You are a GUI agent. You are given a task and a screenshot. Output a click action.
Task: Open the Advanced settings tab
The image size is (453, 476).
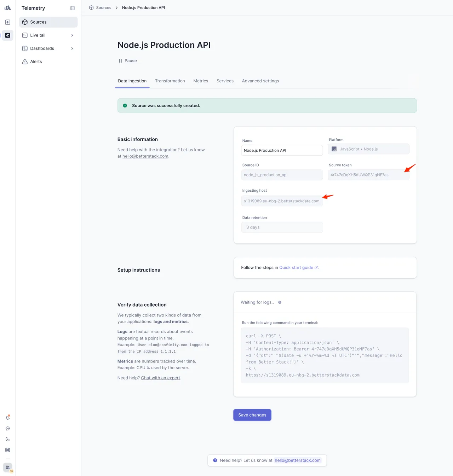coord(260,81)
